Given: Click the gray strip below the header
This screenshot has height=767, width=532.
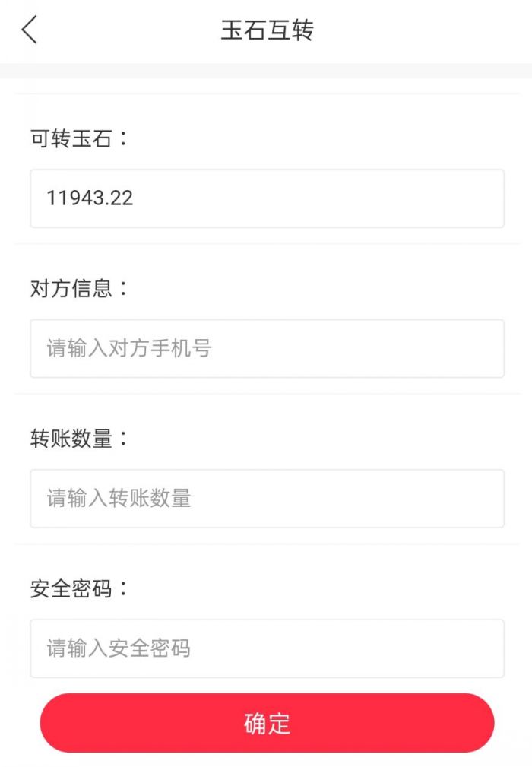Looking at the screenshot, I should point(266,71).
